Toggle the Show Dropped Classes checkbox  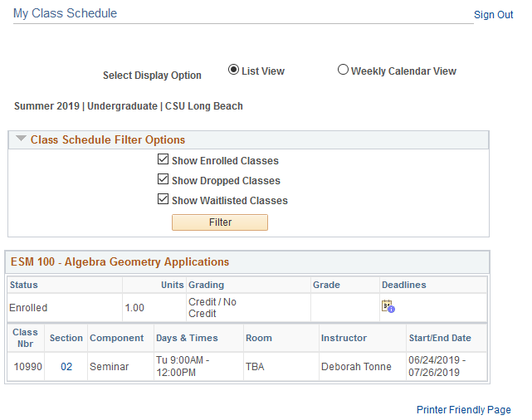(x=163, y=179)
